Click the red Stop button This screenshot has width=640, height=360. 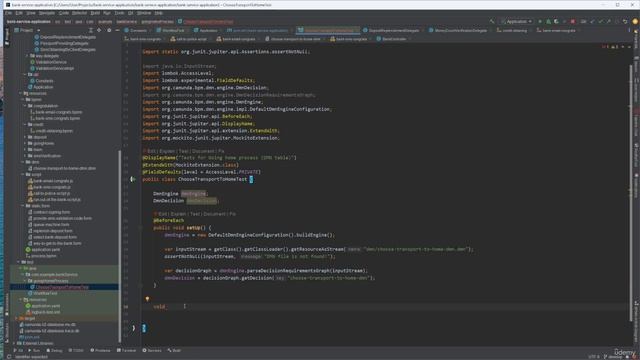click(x=573, y=22)
